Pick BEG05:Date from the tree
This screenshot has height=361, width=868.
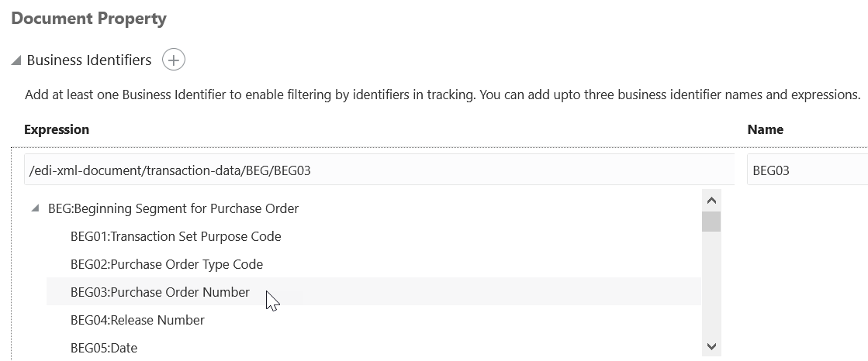pos(103,348)
